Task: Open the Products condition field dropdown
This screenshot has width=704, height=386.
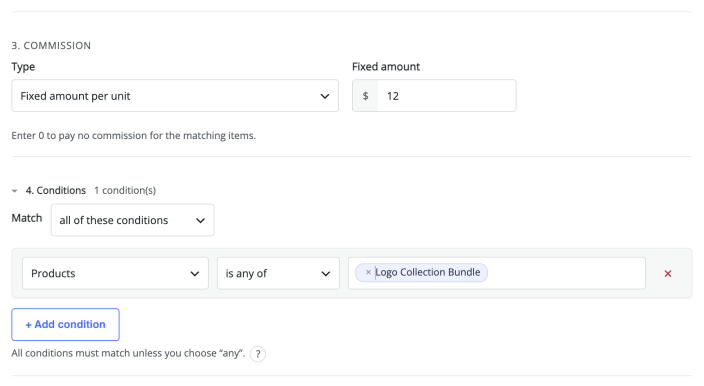Action: click(115, 273)
